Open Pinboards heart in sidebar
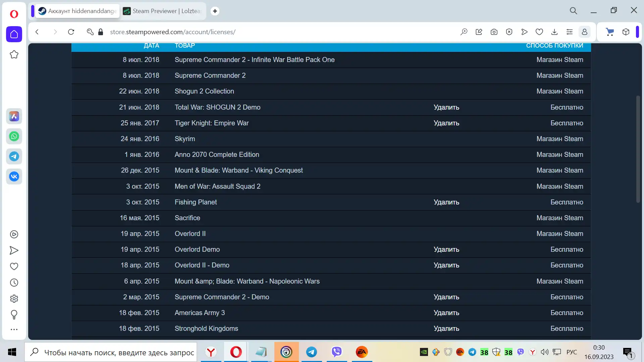The image size is (644, 362). coord(14,266)
